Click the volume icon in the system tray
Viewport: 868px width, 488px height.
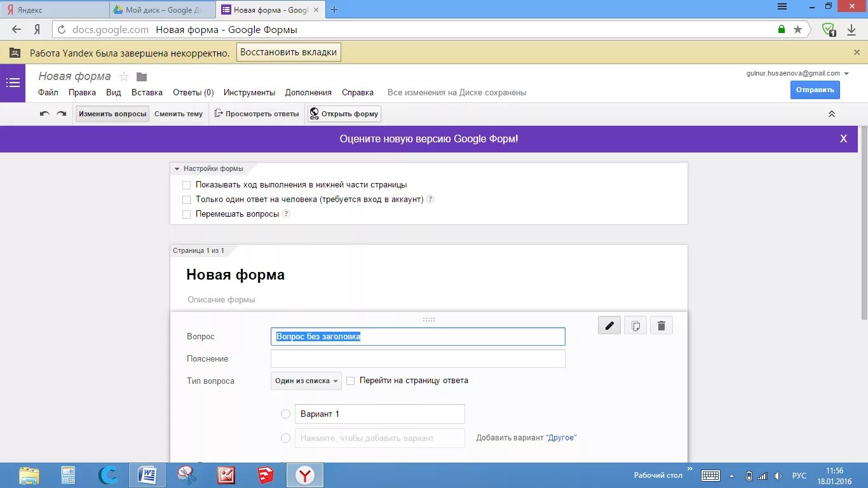[x=778, y=476]
